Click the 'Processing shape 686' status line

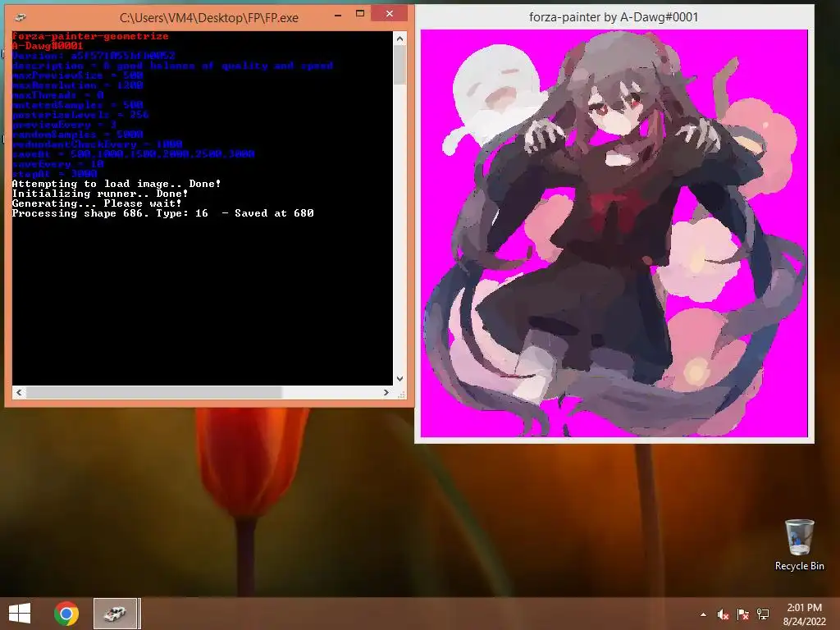(x=162, y=213)
